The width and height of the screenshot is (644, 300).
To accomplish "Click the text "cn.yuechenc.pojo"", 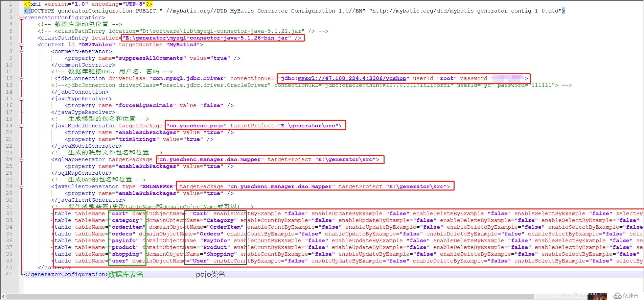I will click(x=197, y=126).
